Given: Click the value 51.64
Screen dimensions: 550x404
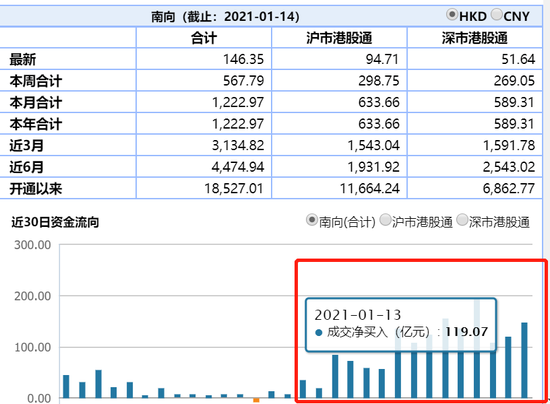Looking at the screenshot, I should [518, 59].
